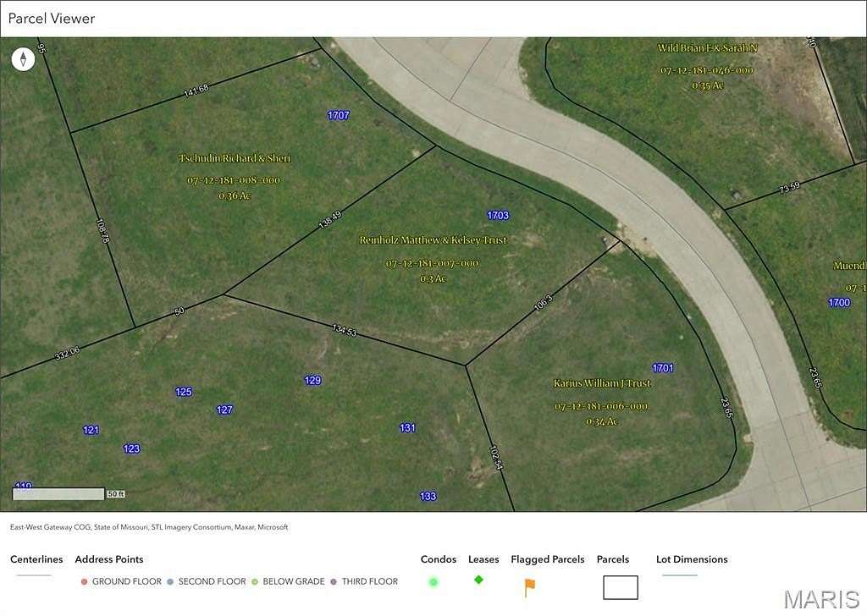Viewport: 867px width, 616px height.
Task: Select the orange Flagged Parcels flag icon
Action: pos(528,586)
